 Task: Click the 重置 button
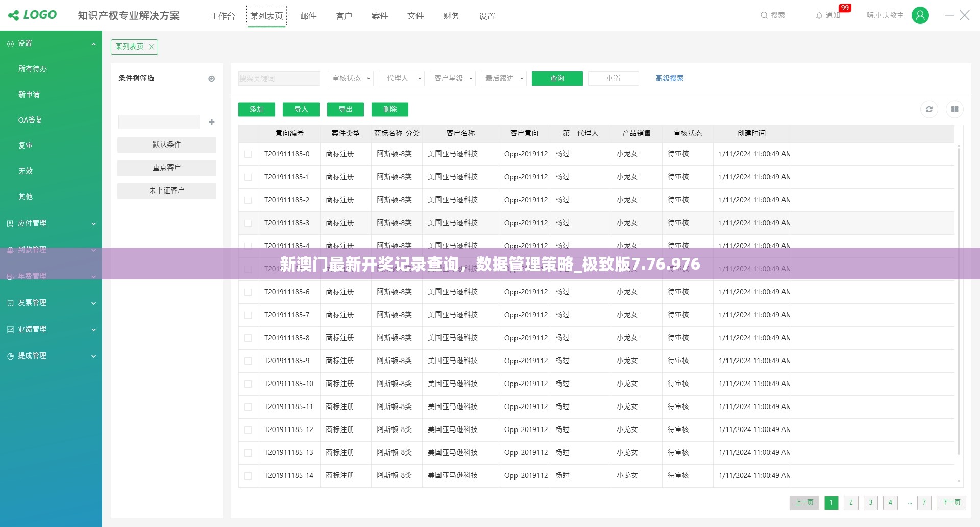614,78
